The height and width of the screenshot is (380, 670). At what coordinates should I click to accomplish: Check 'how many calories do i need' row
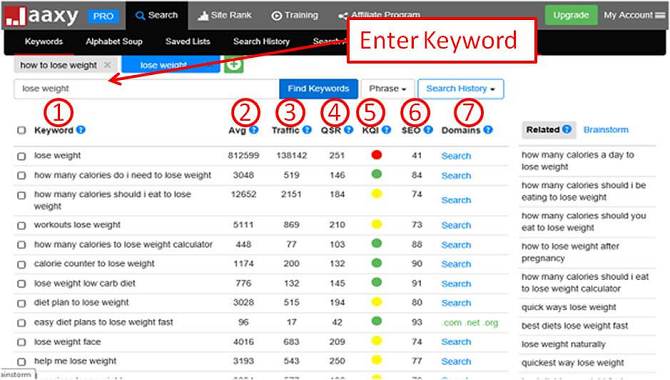click(x=21, y=176)
